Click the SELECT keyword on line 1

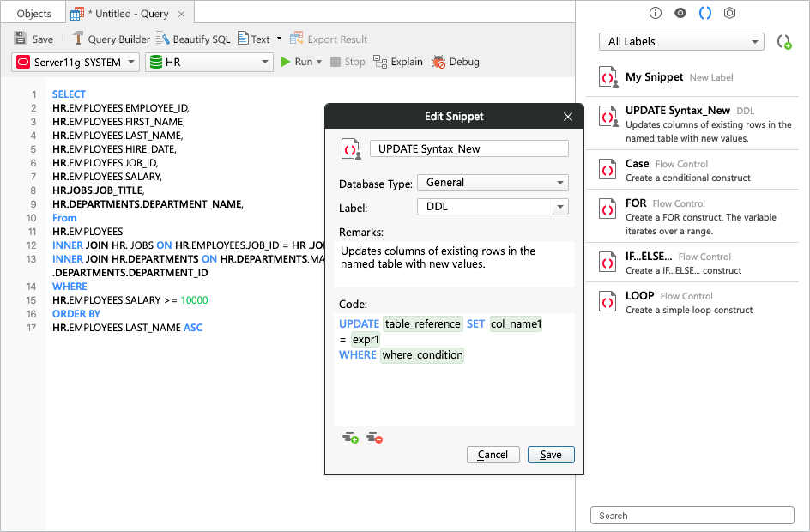tap(69, 94)
